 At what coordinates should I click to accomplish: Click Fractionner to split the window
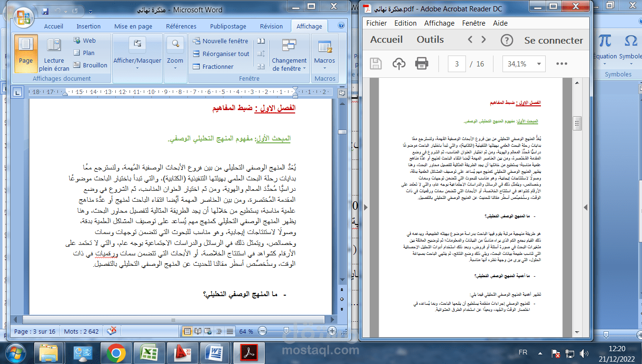[213, 66]
